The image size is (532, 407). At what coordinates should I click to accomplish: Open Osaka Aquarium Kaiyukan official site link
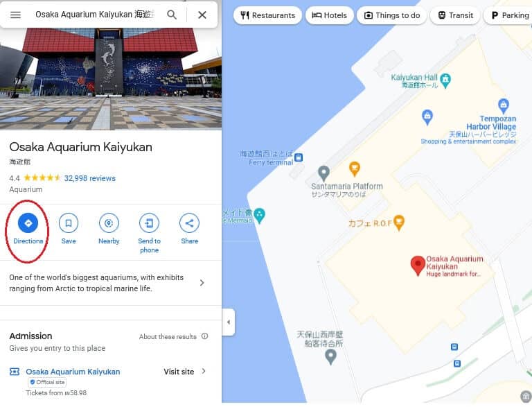click(73, 372)
